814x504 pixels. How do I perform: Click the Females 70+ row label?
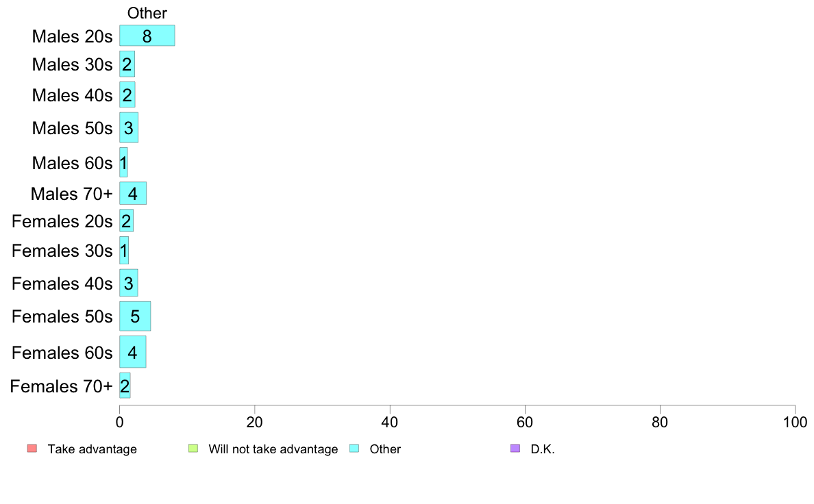click(x=61, y=386)
